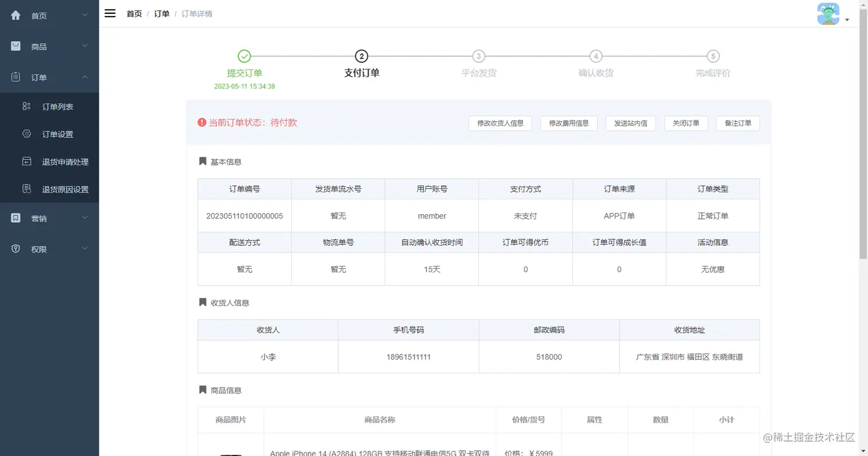Click the postal code 518000
The height and width of the screenshot is (456, 868).
[549, 357]
